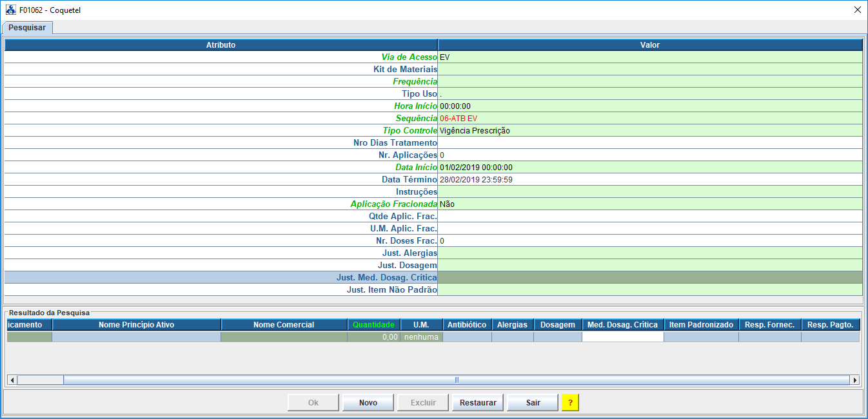Close the F01062 Coquetel window
The height and width of the screenshot is (419, 868).
coord(857,10)
